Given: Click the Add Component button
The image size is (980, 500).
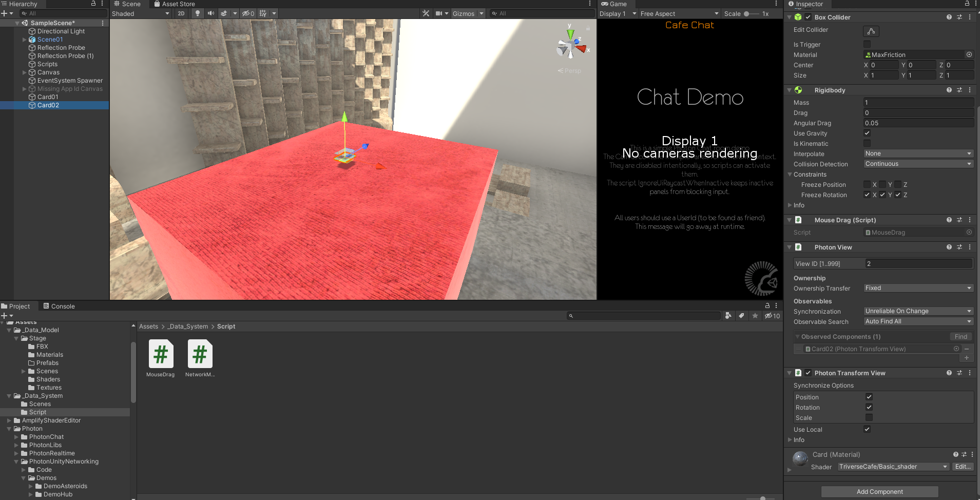Looking at the screenshot, I should (x=879, y=492).
